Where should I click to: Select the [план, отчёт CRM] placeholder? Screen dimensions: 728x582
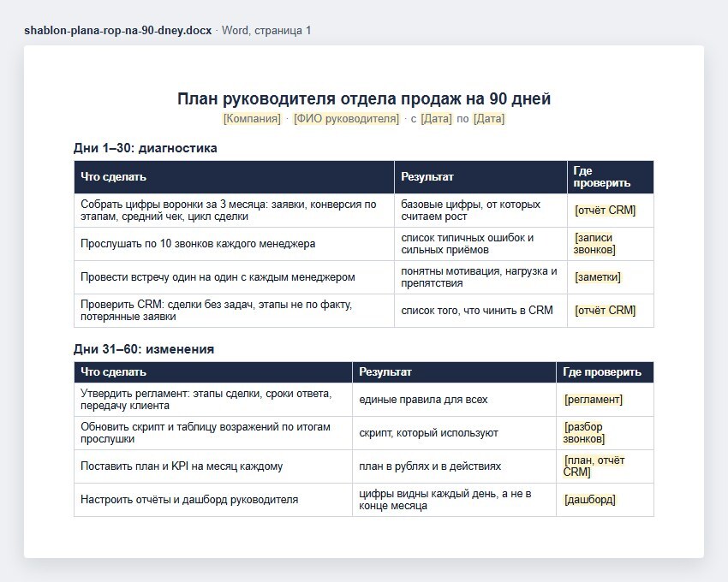[x=594, y=466]
